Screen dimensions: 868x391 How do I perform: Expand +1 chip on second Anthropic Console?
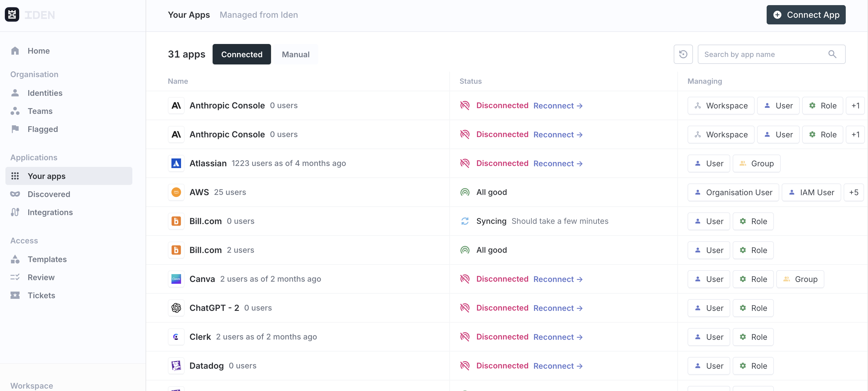[x=855, y=135]
